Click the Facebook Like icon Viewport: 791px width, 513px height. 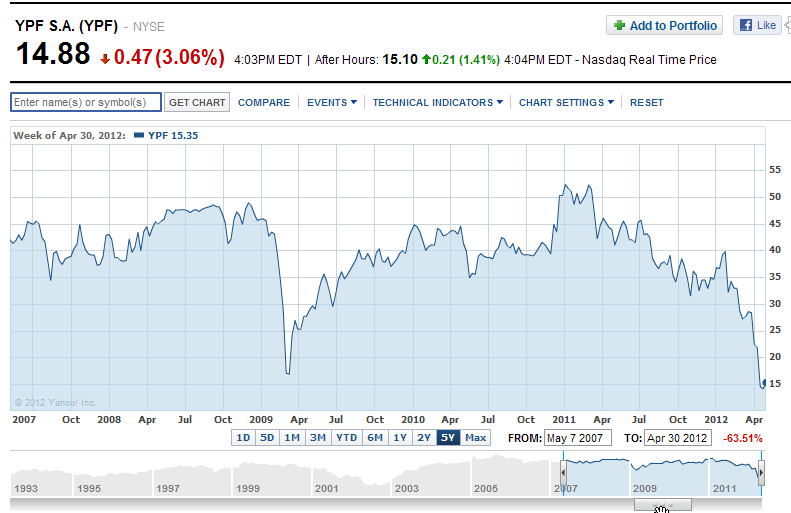coord(745,26)
